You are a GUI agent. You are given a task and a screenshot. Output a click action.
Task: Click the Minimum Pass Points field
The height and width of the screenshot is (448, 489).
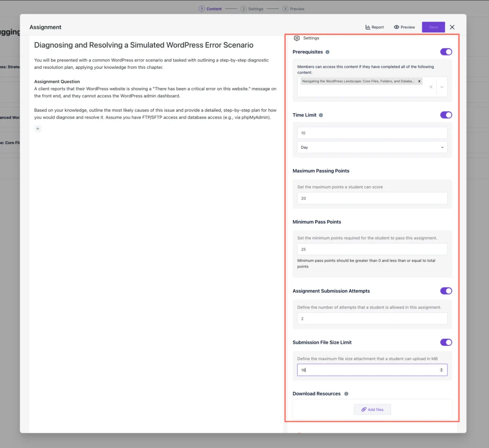point(372,249)
